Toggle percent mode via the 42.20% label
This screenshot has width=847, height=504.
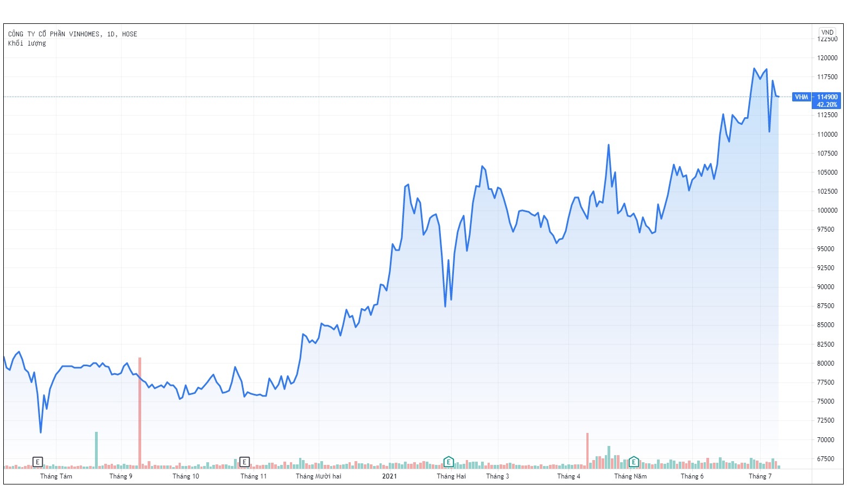click(x=827, y=105)
